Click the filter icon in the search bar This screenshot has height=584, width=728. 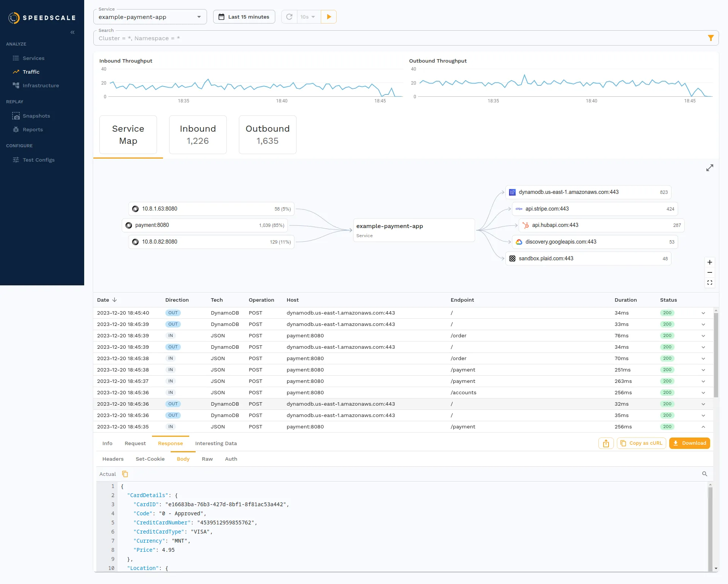[711, 38]
